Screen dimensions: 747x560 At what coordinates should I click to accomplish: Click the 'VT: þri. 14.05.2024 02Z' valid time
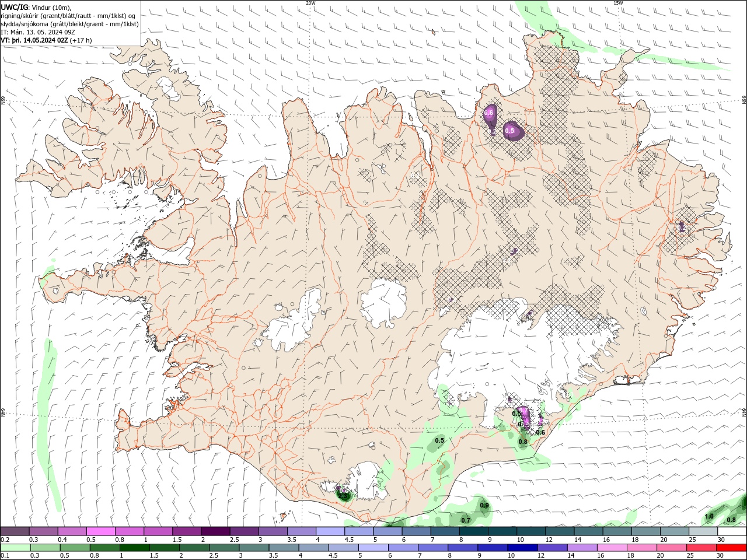(x=34, y=40)
